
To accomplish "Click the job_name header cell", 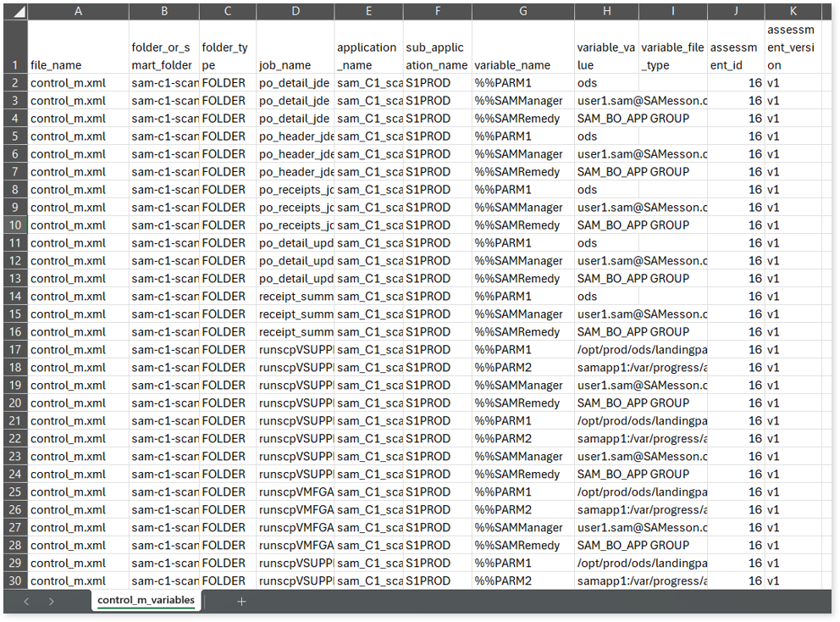I will [x=296, y=47].
